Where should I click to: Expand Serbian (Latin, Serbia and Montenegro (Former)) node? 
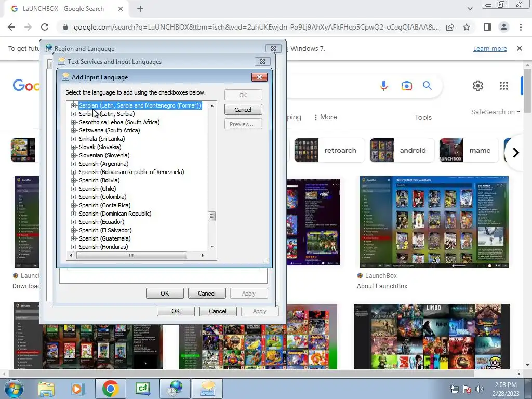click(73, 105)
